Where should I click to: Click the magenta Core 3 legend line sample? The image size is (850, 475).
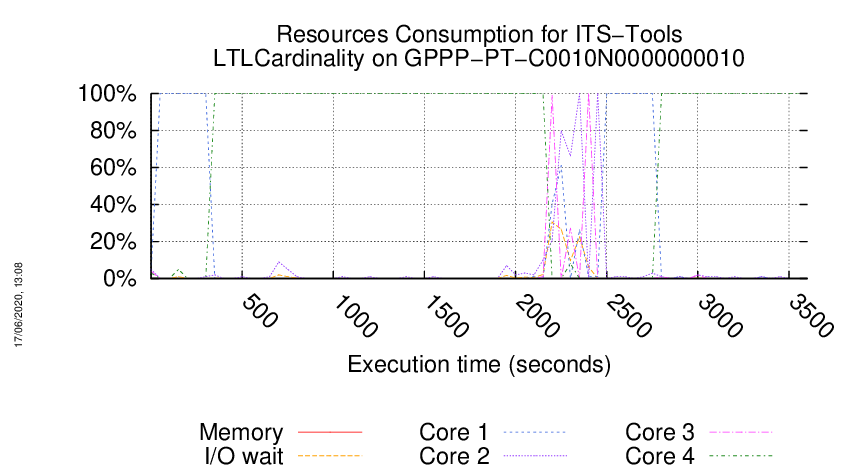tap(740, 432)
